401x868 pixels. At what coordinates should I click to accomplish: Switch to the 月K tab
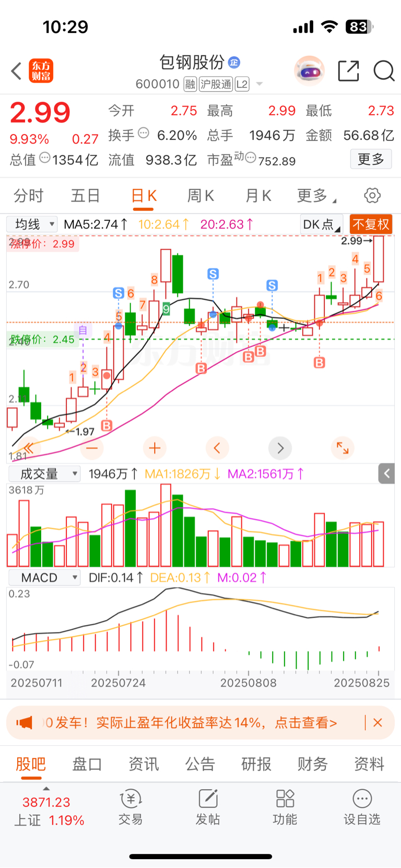pos(258,196)
